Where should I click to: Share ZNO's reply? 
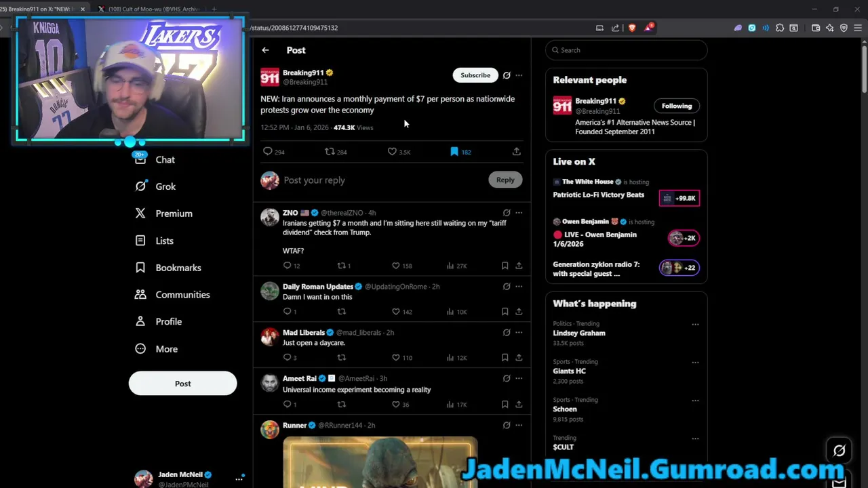tap(519, 266)
